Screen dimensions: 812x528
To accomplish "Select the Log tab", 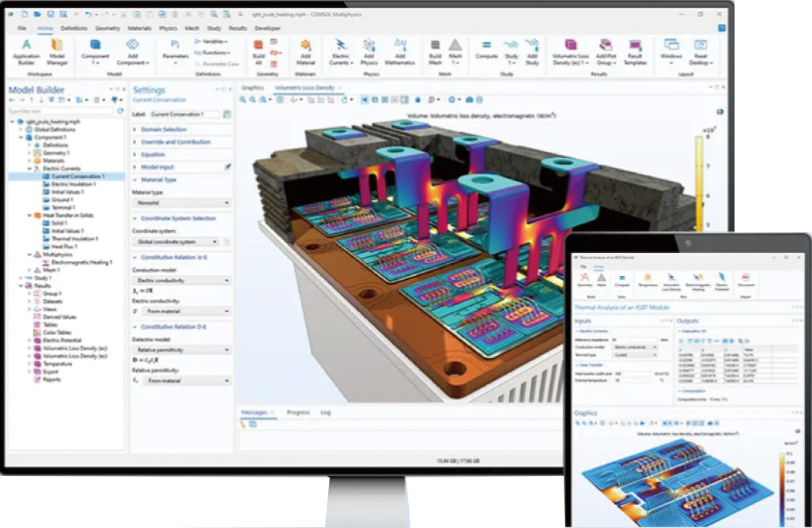I will (x=325, y=413).
